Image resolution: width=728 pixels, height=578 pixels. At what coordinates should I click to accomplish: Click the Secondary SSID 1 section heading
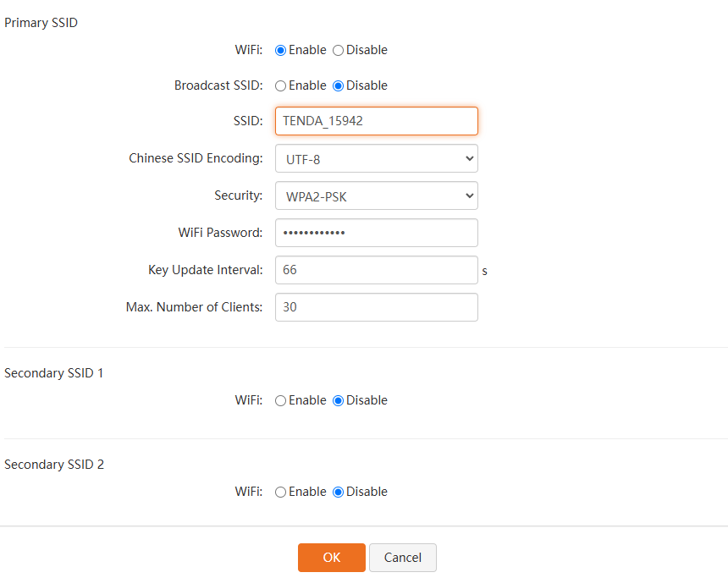coord(54,373)
